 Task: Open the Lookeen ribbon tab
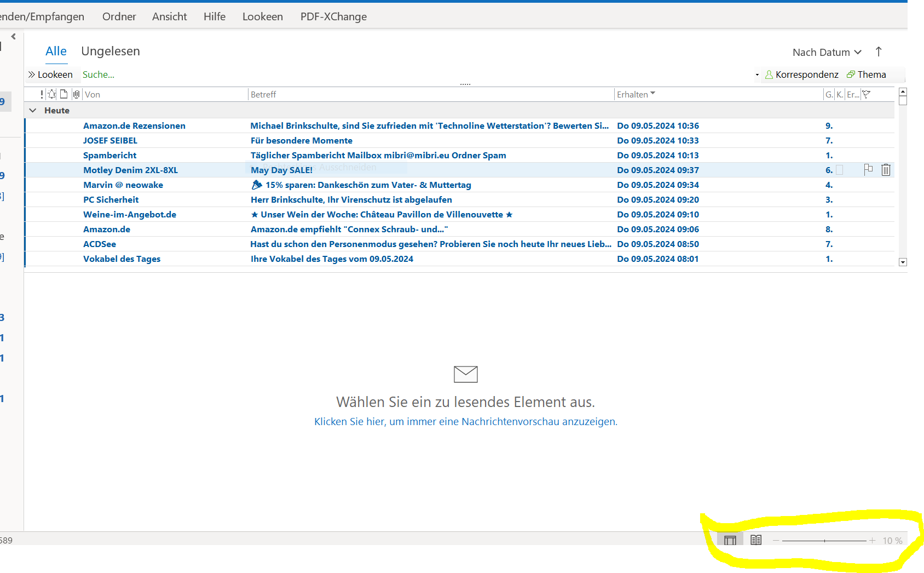pyautogui.click(x=262, y=16)
